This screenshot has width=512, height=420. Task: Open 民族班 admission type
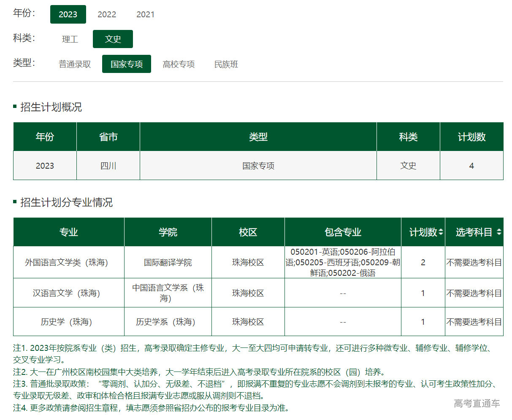[226, 64]
